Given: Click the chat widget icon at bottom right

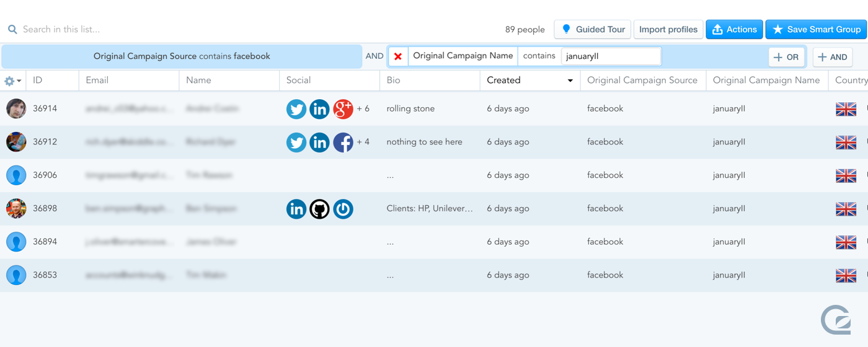Looking at the screenshot, I should [x=835, y=320].
